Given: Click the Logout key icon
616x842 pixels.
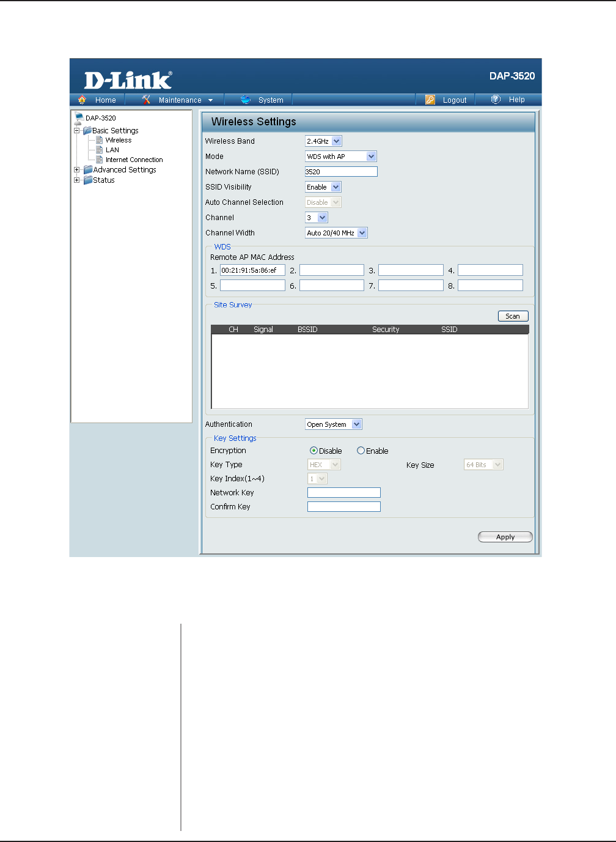Looking at the screenshot, I should tap(430, 100).
